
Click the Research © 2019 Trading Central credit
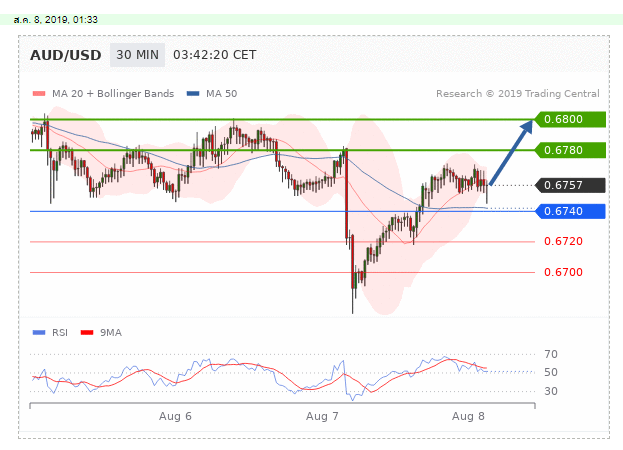click(x=518, y=94)
